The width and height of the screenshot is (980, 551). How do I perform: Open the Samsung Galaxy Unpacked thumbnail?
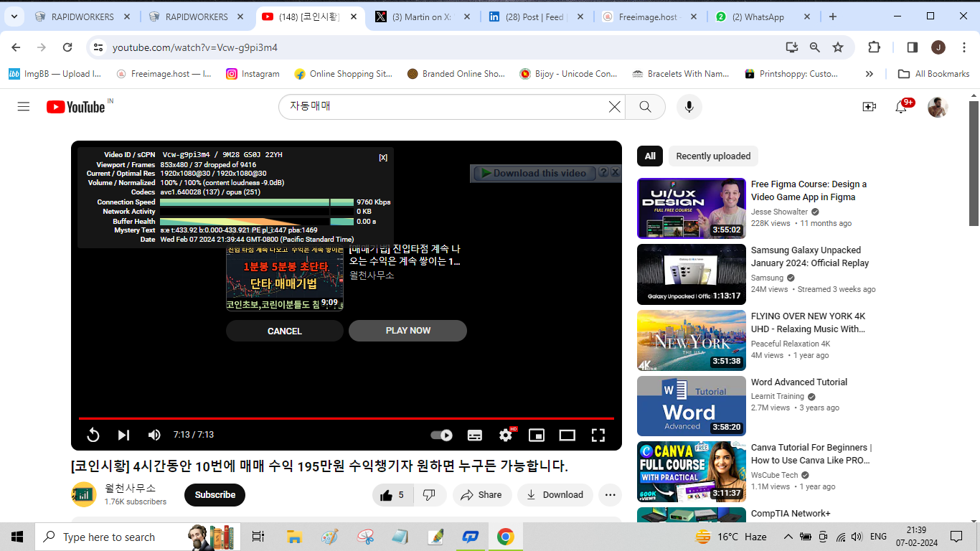click(x=692, y=274)
